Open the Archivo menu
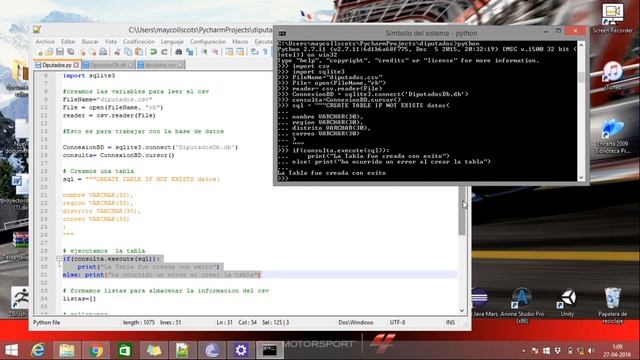The image size is (640, 360). point(45,42)
